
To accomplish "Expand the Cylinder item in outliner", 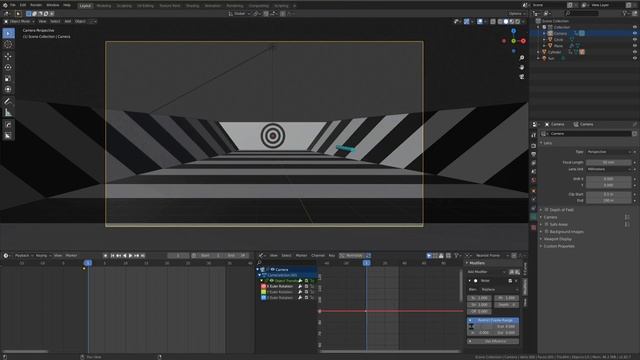I will (538, 52).
